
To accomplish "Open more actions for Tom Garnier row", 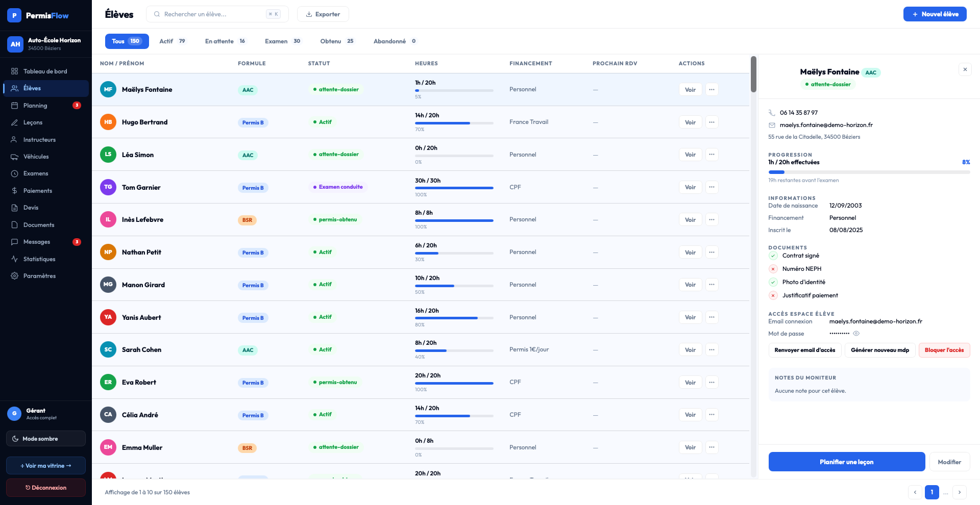I will [712, 187].
